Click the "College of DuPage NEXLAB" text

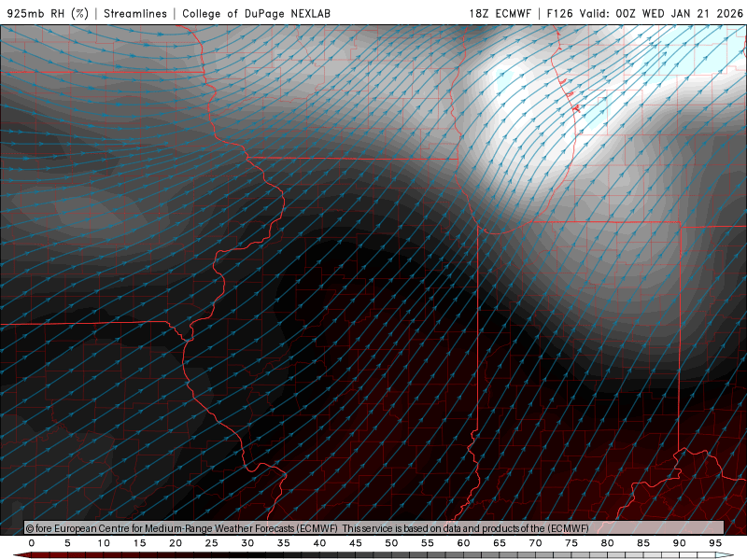coord(256,13)
